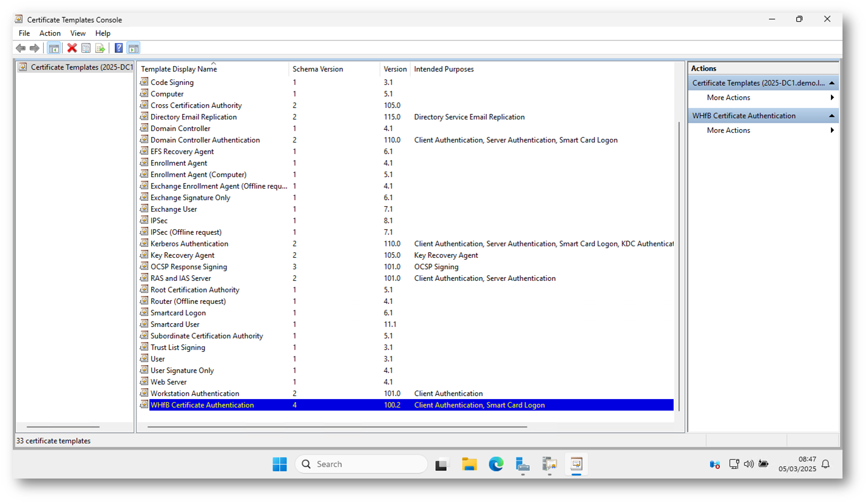Click the Certificate Templates Console title bar icon
This screenshot has width=868, height=504.
pyautogui.click(x=19, y=19)
